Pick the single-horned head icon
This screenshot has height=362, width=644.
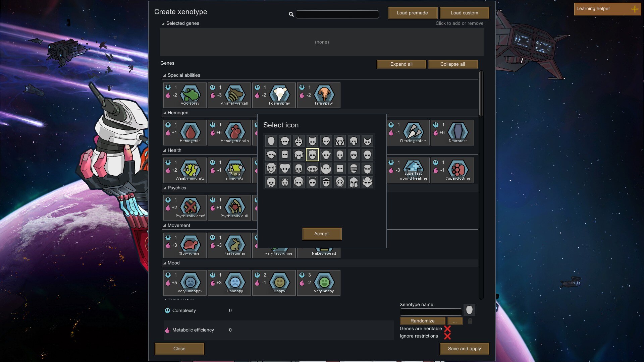(299, 141)
